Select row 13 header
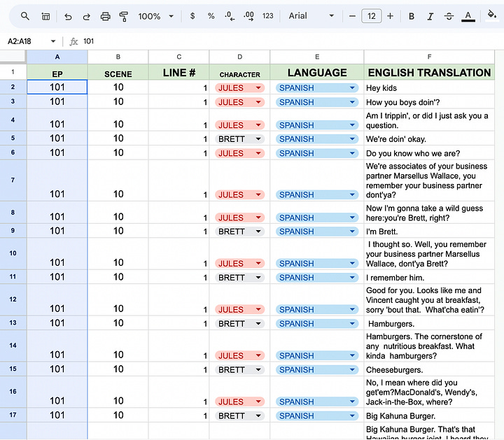 tap(13, 322)
